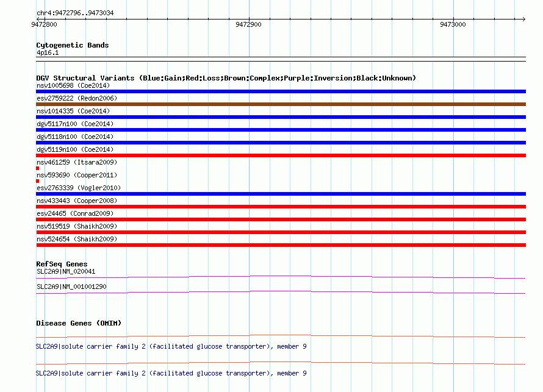Click the small red marker under nsv593690
543x392 pixels.
tap(37, 181)
